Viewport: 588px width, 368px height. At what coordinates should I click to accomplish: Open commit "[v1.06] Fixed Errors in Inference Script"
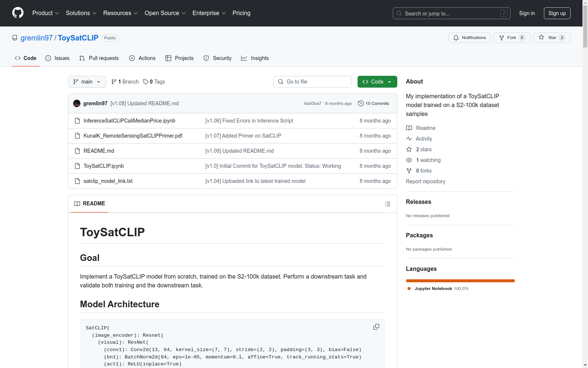[249, 121]
